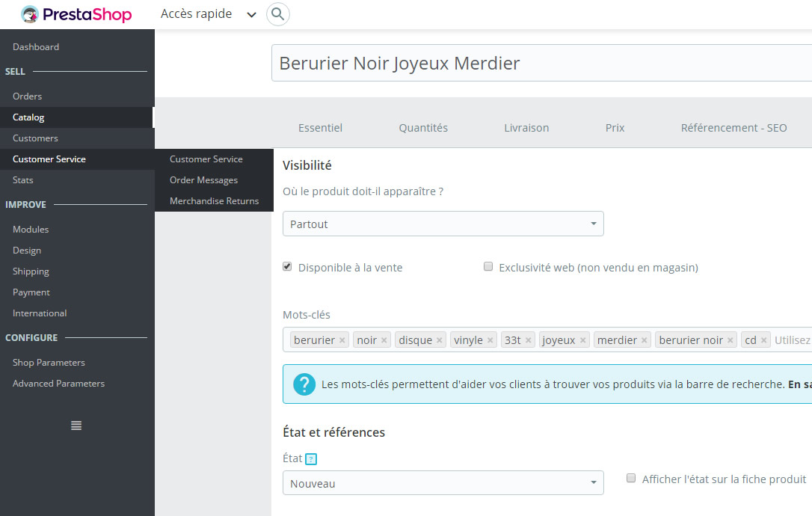812x516 pixels.
Task: Switch to the Essentiel tab
Action: coord(320,128)
